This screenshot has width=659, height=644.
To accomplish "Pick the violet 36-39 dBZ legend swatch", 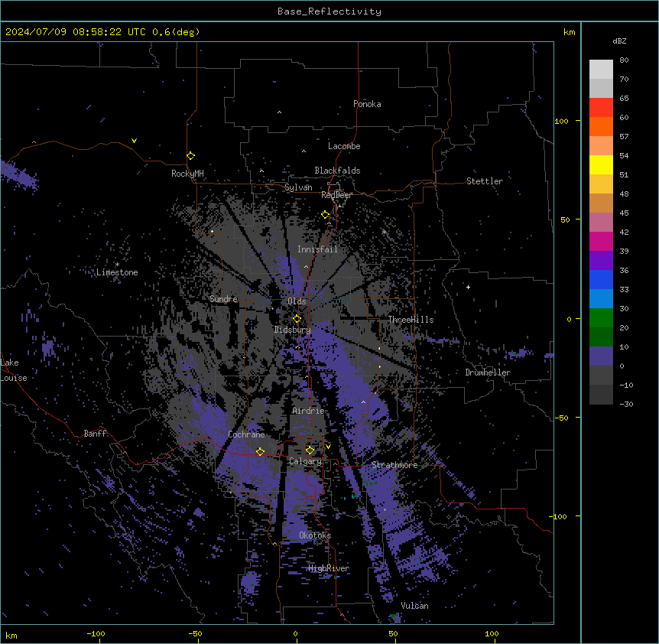I will click(x=601, y=261).
